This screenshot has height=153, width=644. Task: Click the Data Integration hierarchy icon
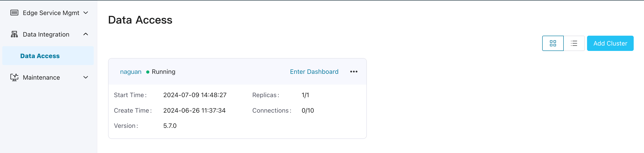14,34
